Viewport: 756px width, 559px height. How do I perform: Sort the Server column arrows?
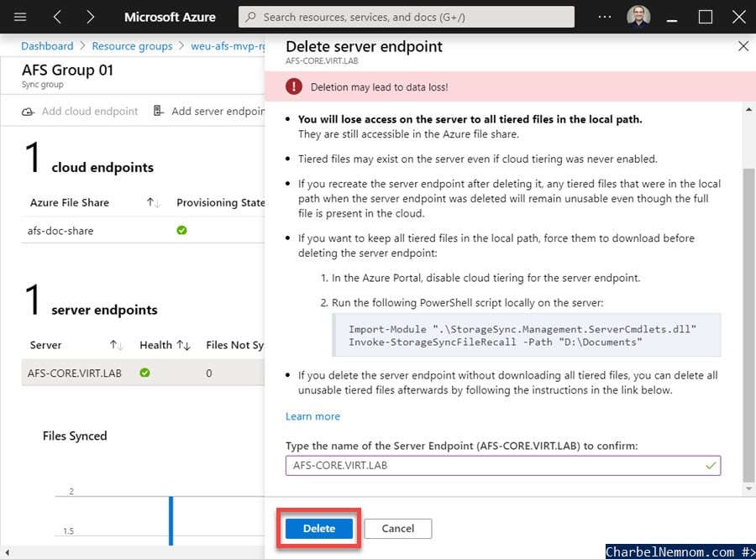click(116, 345)
